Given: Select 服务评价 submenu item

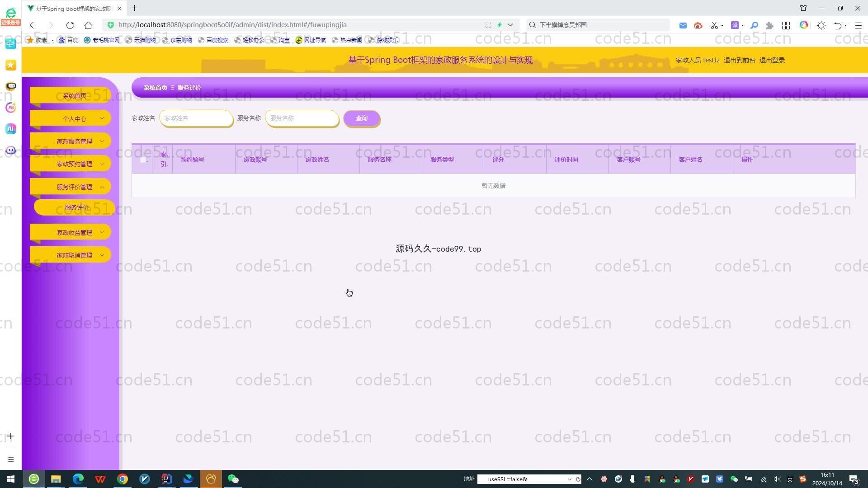Looking at the screenshot, I should (75, 207).
